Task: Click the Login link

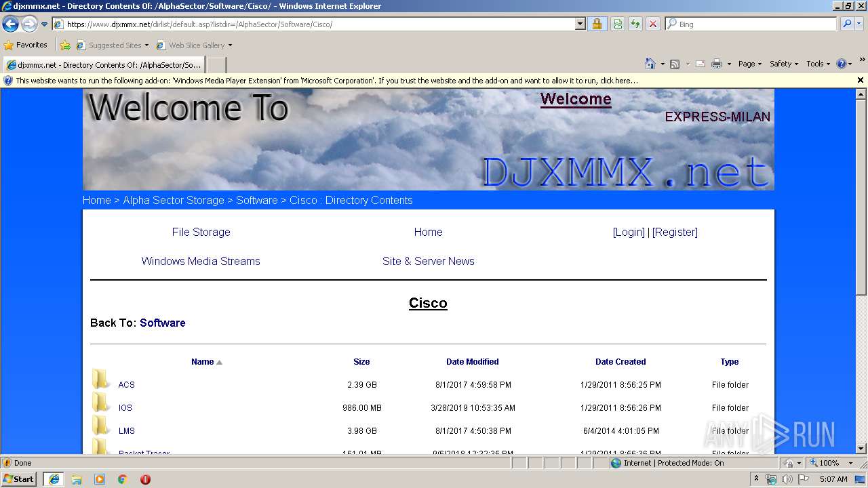Action: pos(629,232)
